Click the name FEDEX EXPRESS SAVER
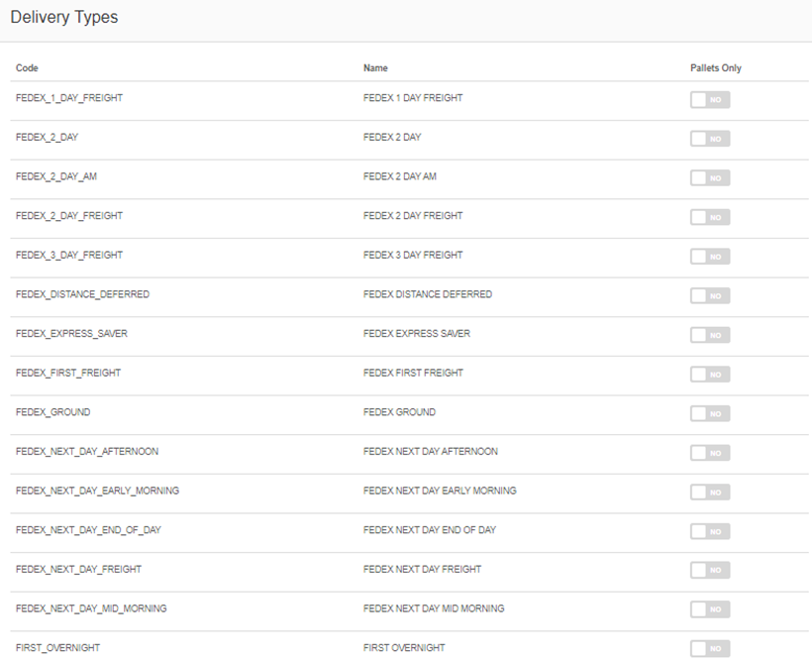 point(417,334)
